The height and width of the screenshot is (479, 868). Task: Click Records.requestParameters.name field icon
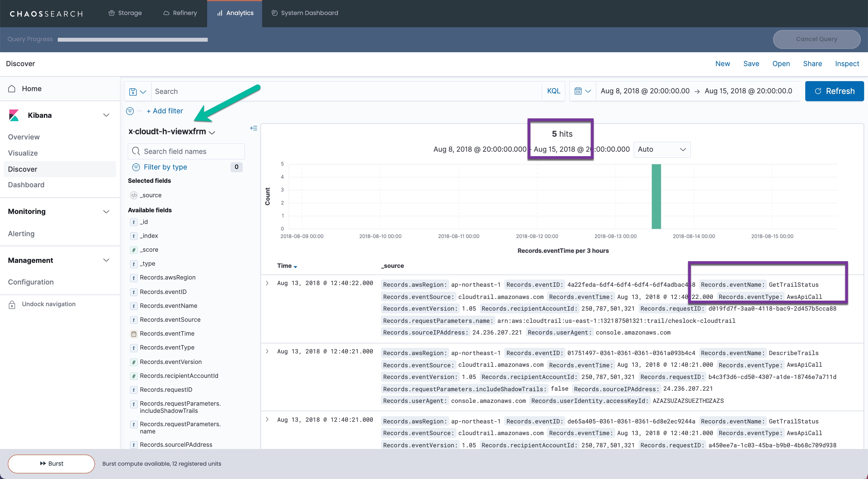point(134,424)
